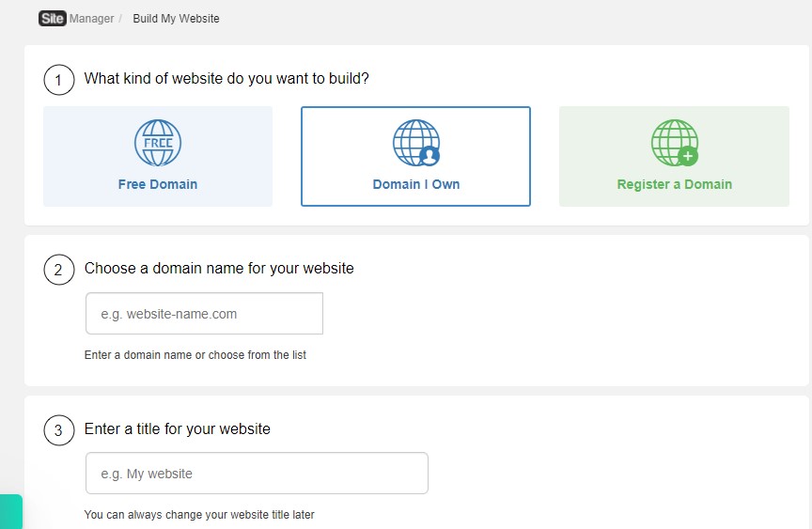Click the Free Domain globe icon
This screenshot has height=529, width=812.
point(158,143)
